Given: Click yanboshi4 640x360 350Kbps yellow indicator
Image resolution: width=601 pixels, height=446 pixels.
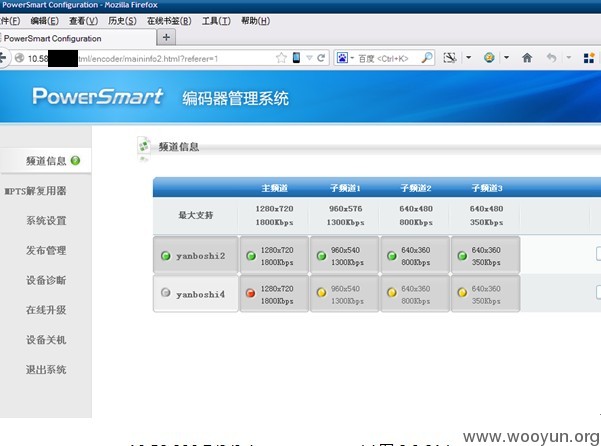Looking at the screenshot, I should pos(462,293).
